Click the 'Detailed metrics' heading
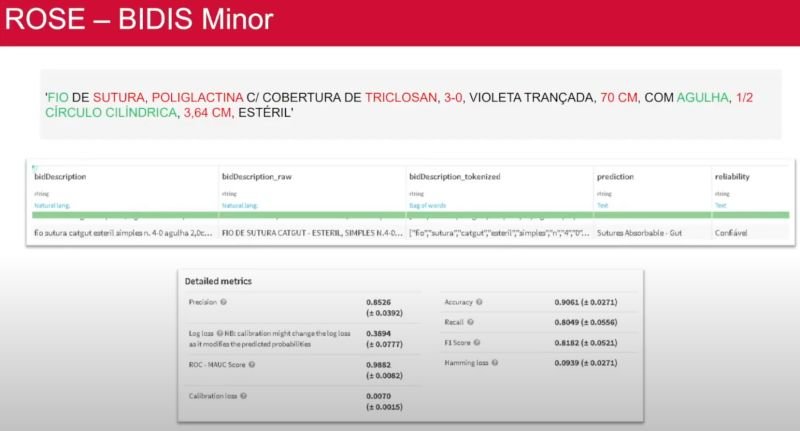800x431 pixels. (x=218, y=281)
